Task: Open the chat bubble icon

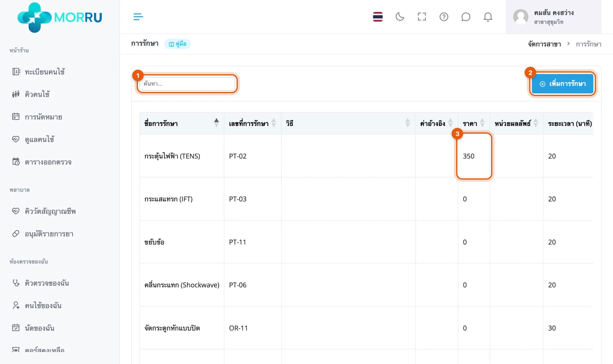Action: click(466, 17)
